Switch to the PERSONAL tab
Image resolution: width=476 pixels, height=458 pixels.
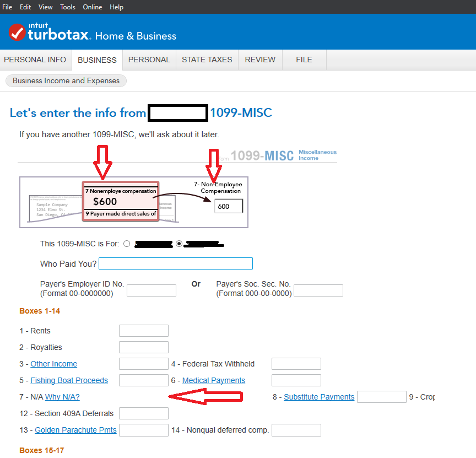149,60
